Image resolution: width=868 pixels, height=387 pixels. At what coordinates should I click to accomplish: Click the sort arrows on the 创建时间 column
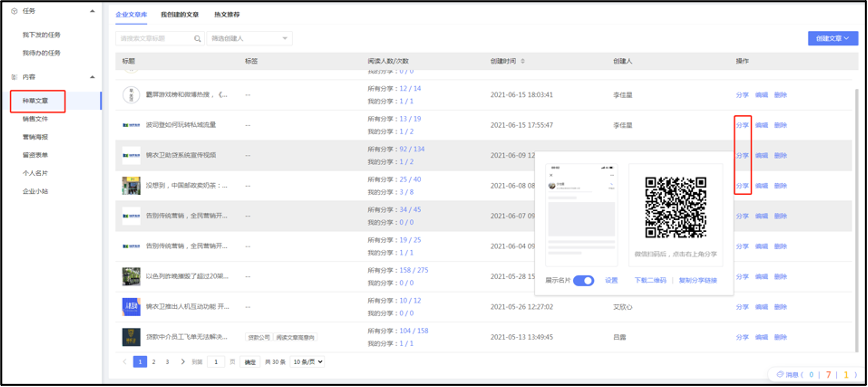tap(523, 61)
